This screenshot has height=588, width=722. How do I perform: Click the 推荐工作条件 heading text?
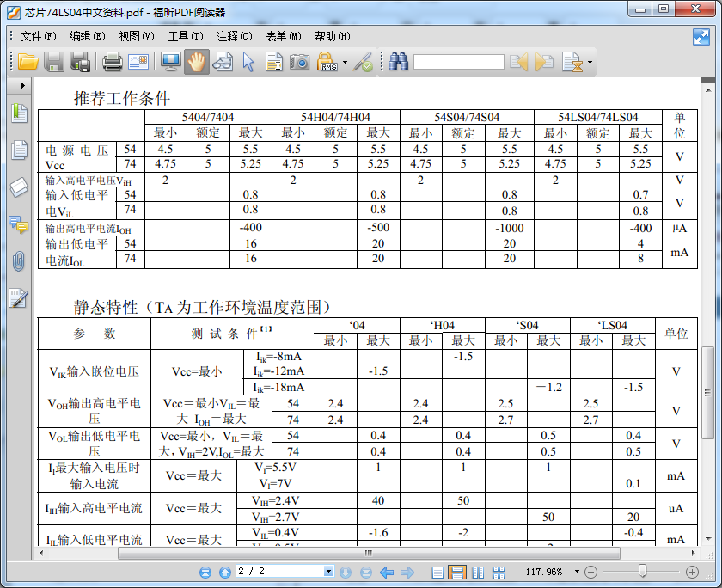click(122, 98)
